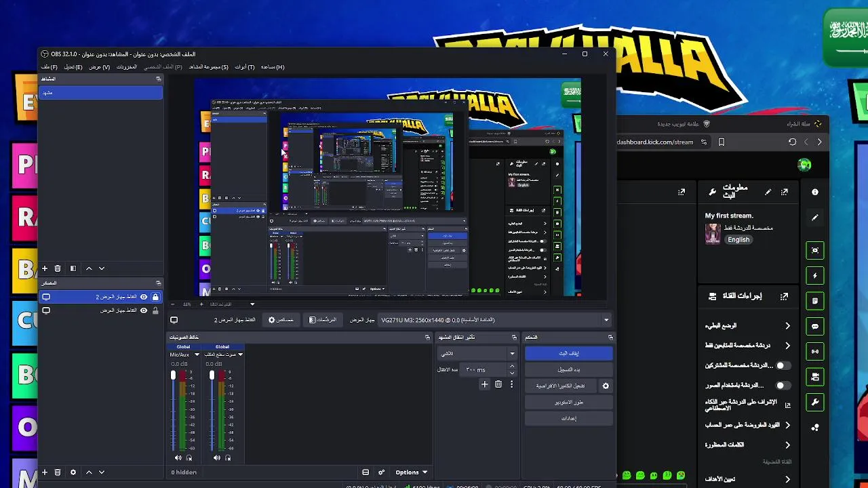The width and height of the screenshot is (868, 488).
Task: Move the scene up with arrow
Action: 89,268
